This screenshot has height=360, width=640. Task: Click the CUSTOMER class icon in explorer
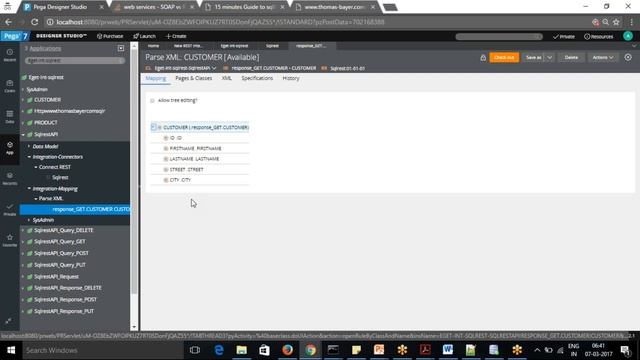click(29, 100)
